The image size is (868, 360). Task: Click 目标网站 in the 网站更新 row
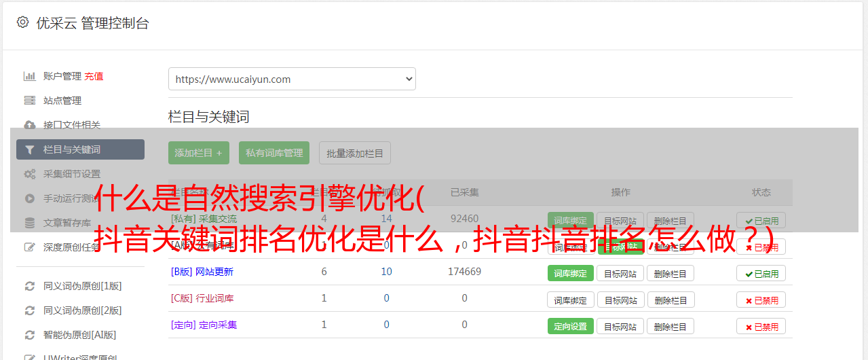[x=620, y=273]
